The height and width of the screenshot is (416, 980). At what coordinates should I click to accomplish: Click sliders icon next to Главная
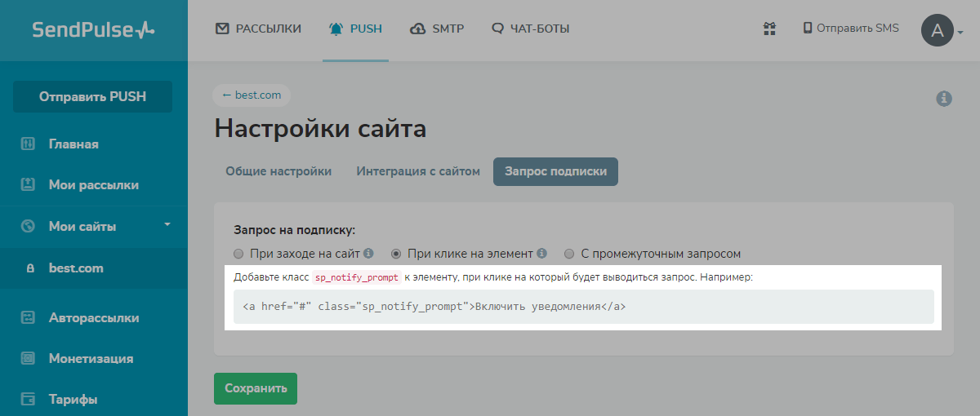tap(28, 144)
